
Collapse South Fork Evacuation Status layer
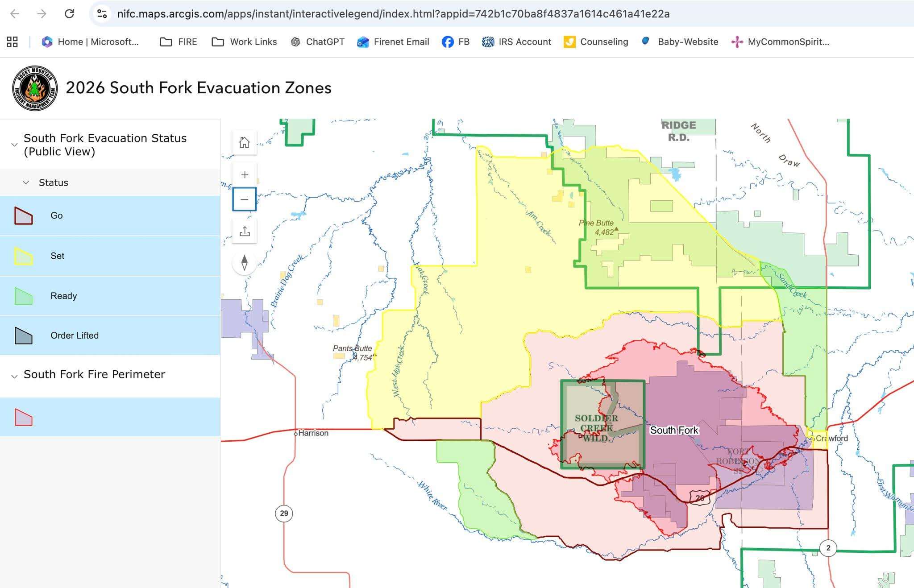click(14, 145)
